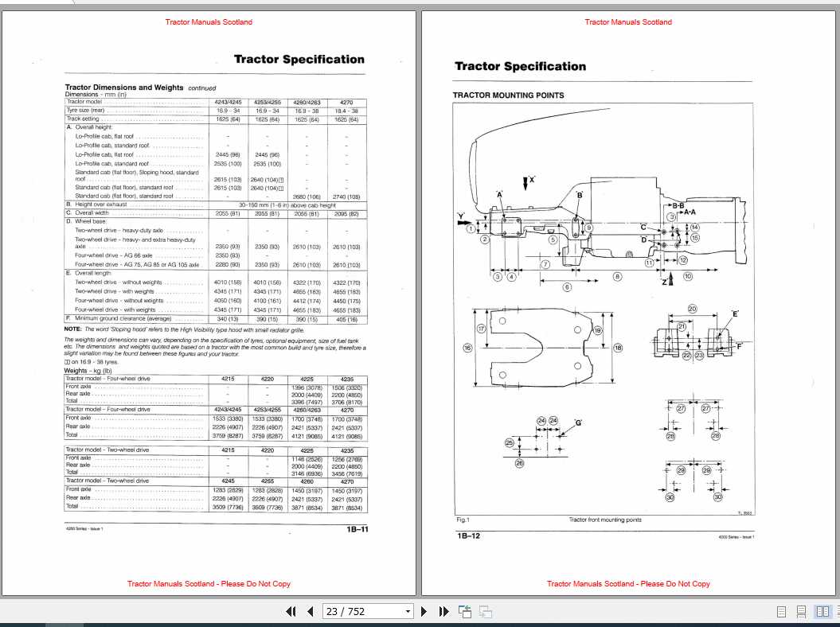
Task: Click the Windows taskbar at screen bottom
Action: tap(420, 622)
